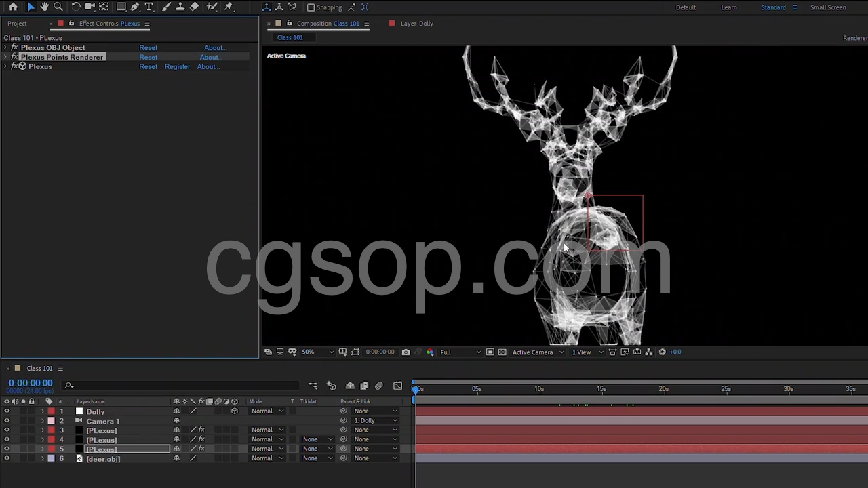Click Reset for Plexus Points Renderer
Image resolution: width=868 pixels, height=488 pixels.
coord(148,58)
